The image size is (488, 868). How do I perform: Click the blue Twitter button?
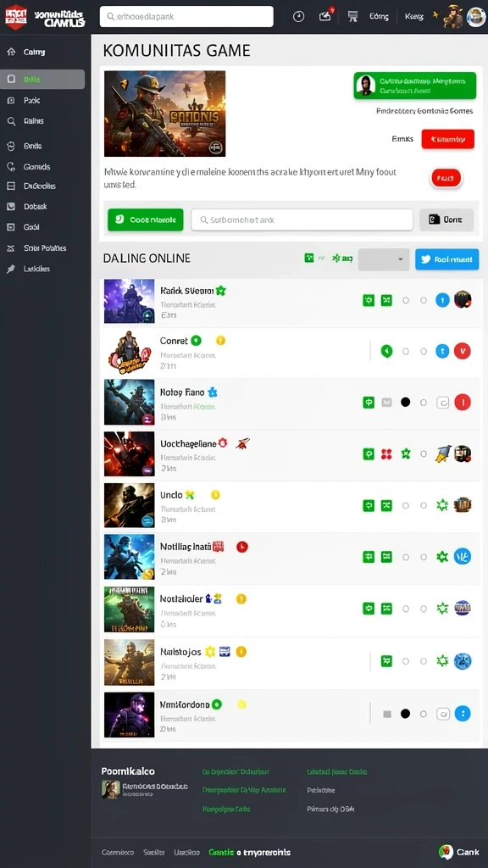(447, 259)
